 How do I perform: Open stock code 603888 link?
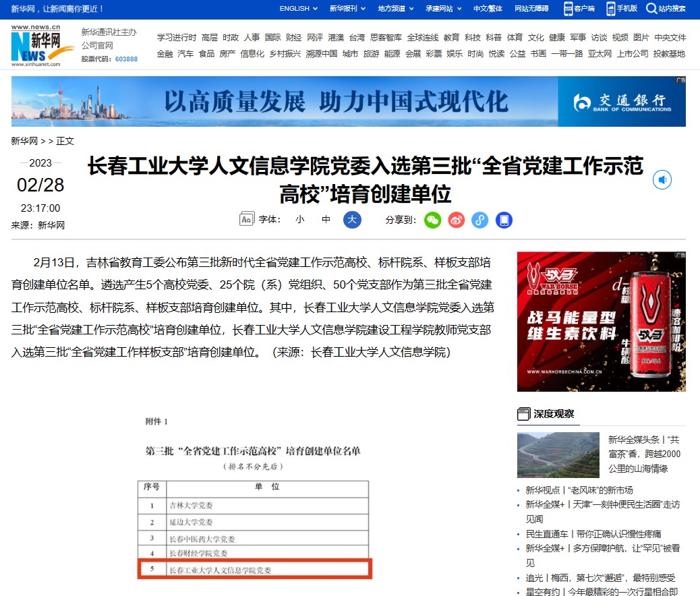click(x=126, y=59)
